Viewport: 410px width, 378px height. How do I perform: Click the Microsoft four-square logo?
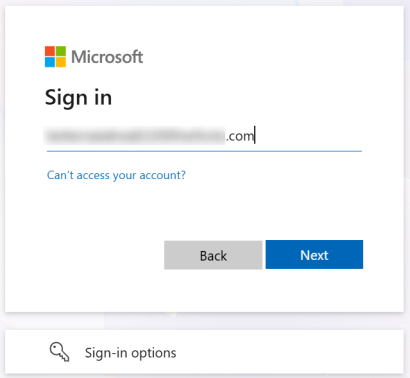click(x=55, y=57)
